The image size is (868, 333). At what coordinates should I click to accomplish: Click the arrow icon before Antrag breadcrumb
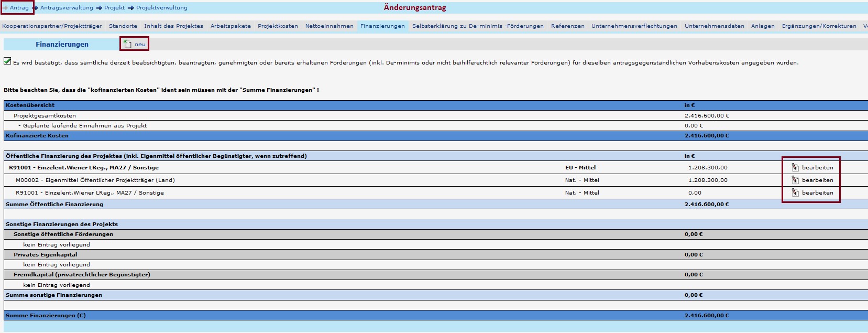5,8
